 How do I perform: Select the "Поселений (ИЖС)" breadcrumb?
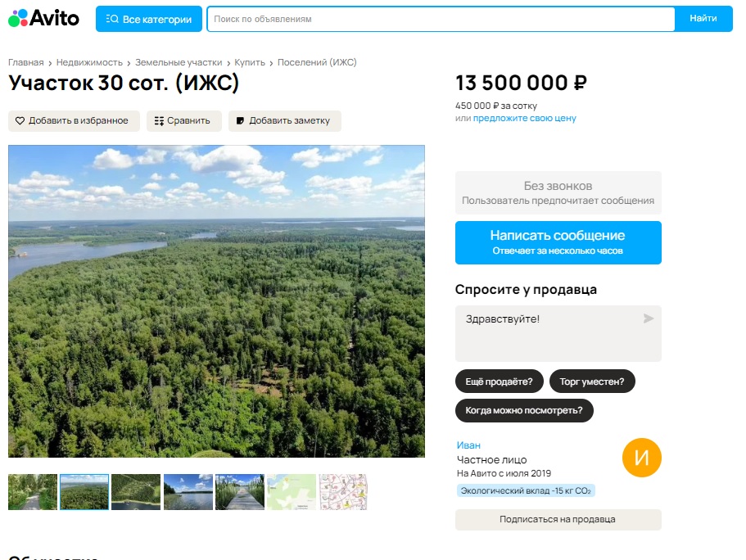tap(317, 62)
